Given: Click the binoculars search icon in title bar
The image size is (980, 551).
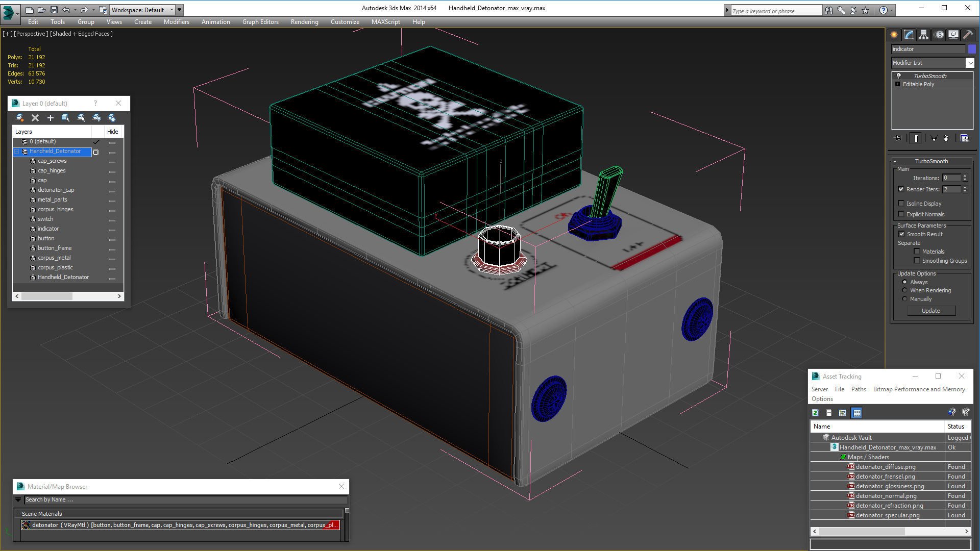Looking at the screenshot, I should [829, 10].
